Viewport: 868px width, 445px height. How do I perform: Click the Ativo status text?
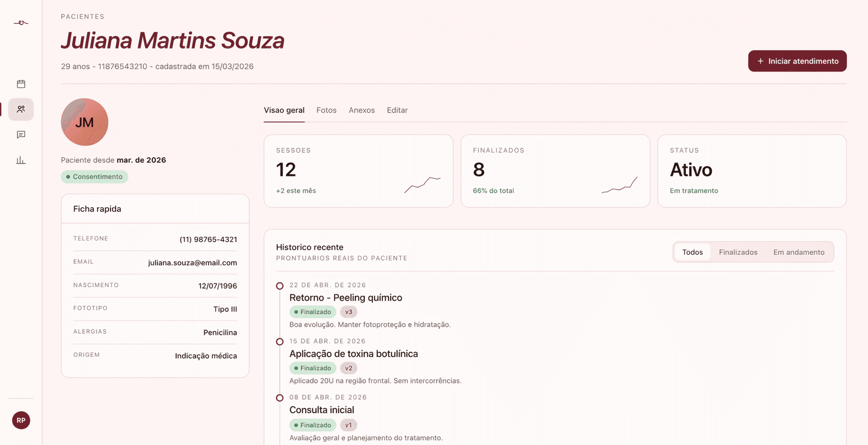pyautogui.click(x=691, y=170)
